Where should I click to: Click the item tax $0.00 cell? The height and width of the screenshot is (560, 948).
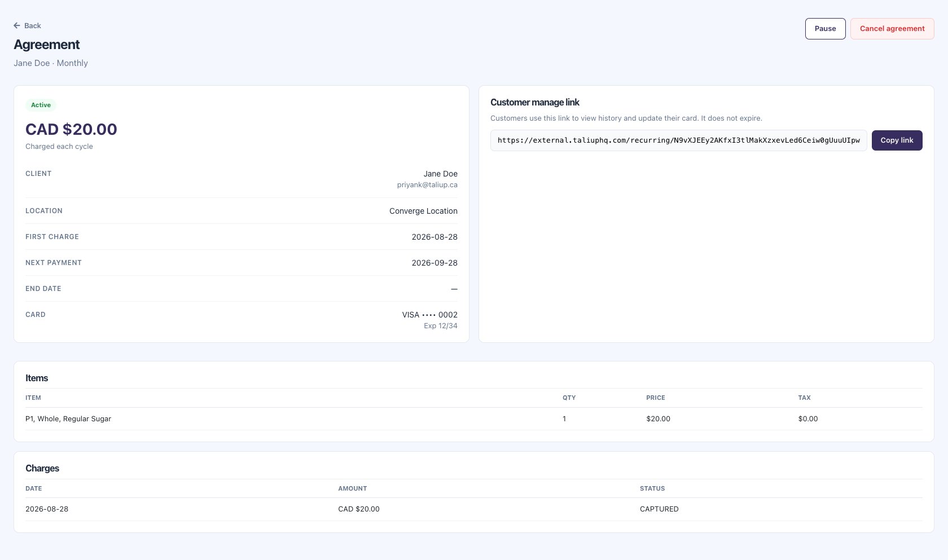click(808, 419)
